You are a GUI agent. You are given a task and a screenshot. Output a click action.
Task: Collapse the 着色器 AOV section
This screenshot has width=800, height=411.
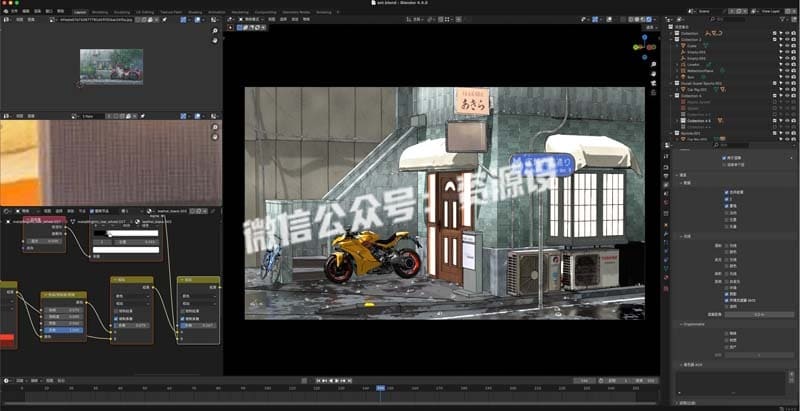tap(690, 365)
